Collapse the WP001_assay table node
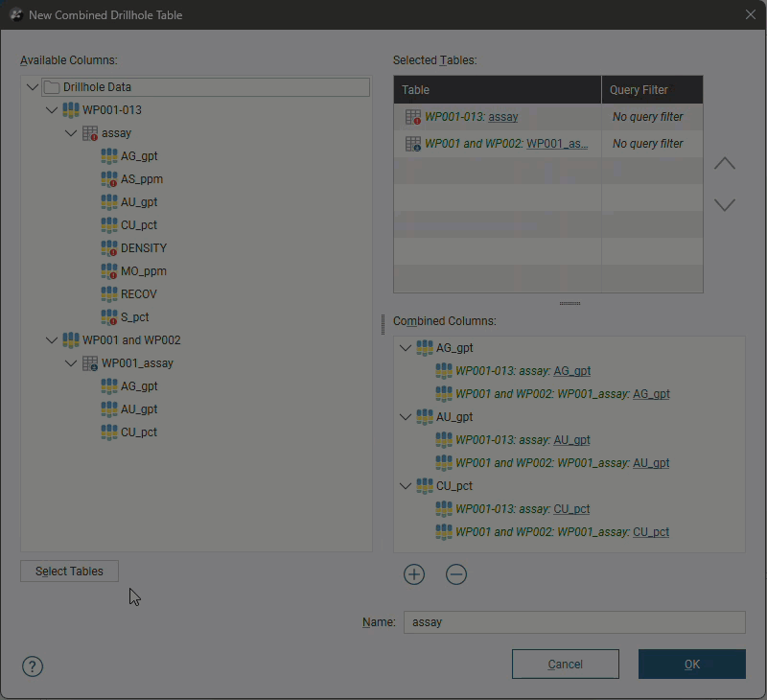 [x=71, y=363]
